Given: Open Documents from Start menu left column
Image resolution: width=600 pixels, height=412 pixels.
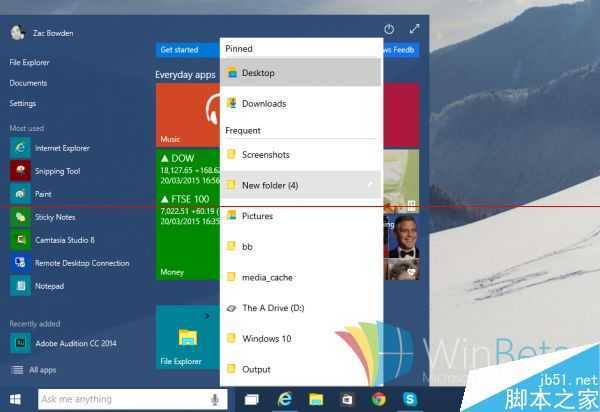Looking at the screenshot, I should [28, 83].
